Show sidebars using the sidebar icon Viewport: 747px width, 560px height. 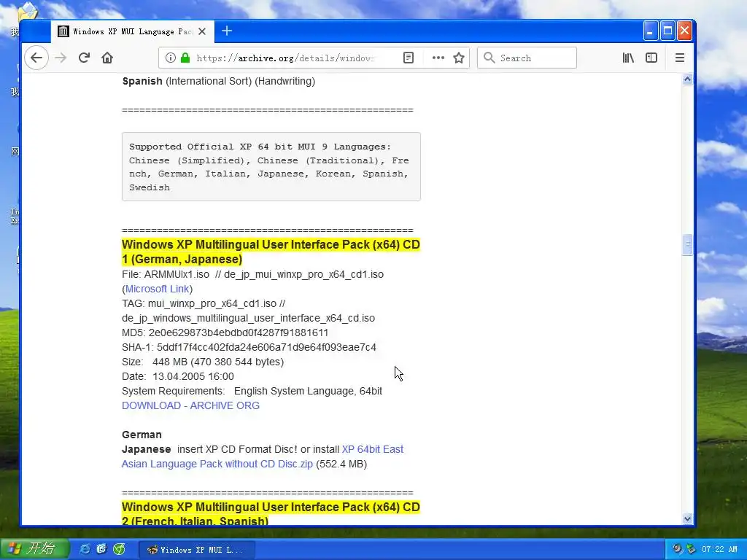coord(651,58)
